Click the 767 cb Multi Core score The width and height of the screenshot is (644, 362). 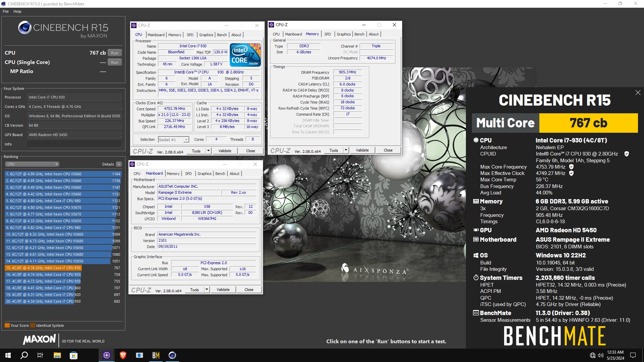coord(588,123)
